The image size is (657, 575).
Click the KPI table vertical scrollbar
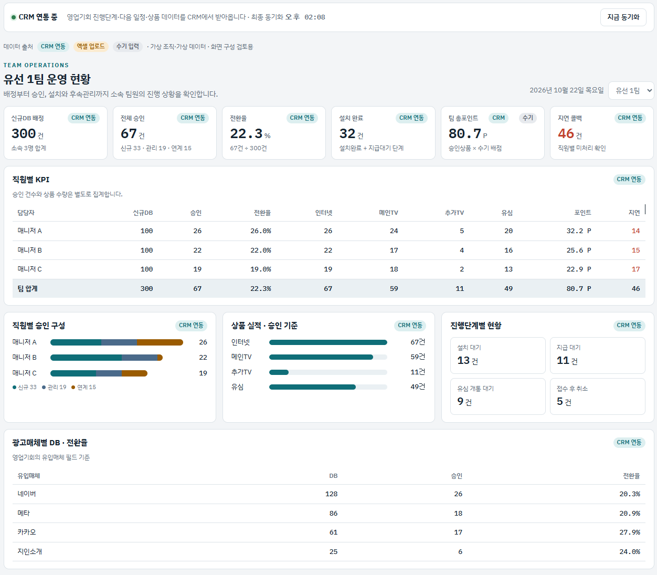tap(645, 209)
